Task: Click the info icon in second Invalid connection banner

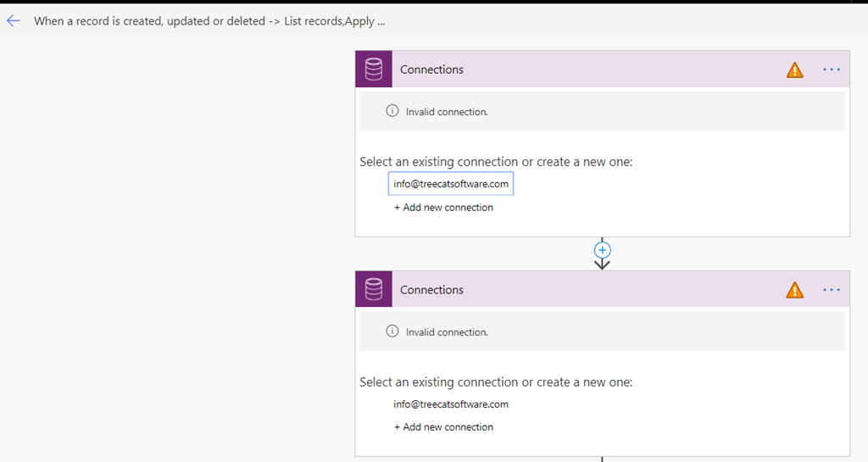Action: click(392, 331)
